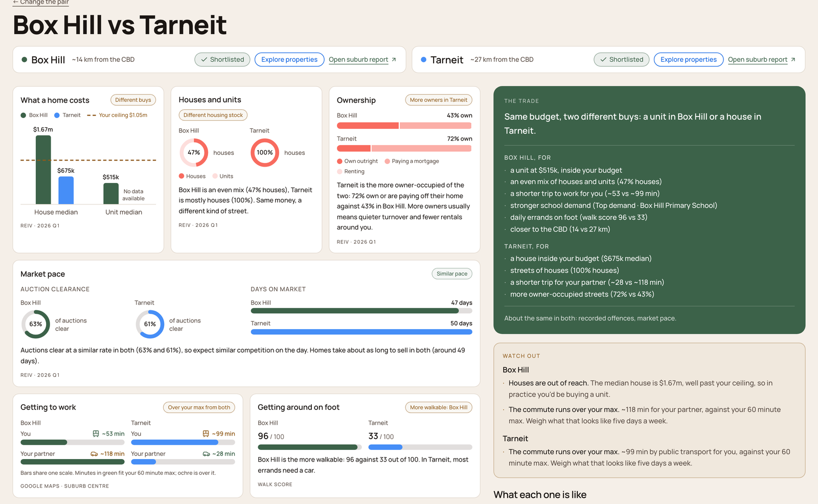Screen dimensions: 818x504
Task: Click the 'Over your max from both' badge
Action: 199,407
